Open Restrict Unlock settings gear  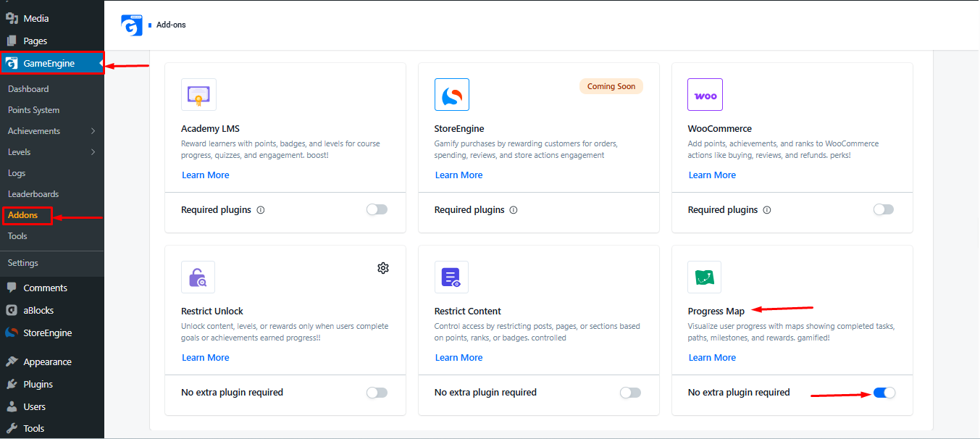click(383, 268)
